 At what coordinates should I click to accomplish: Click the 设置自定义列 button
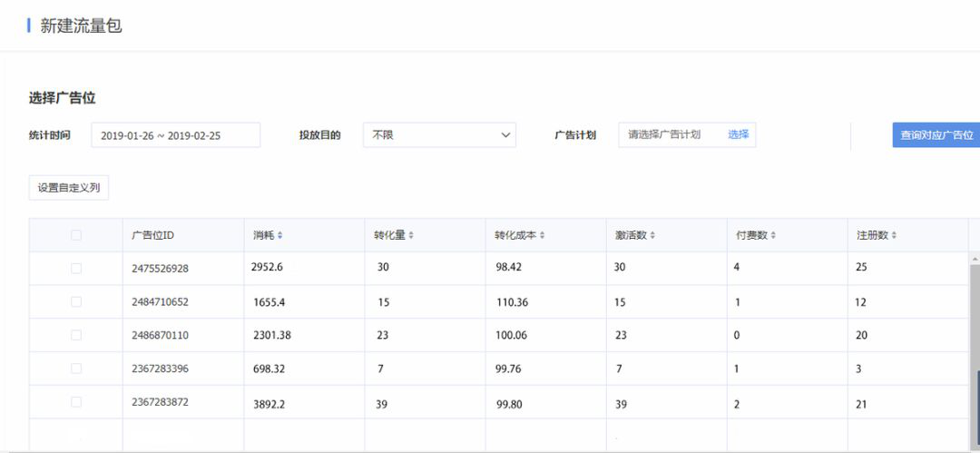coord(69,188)
